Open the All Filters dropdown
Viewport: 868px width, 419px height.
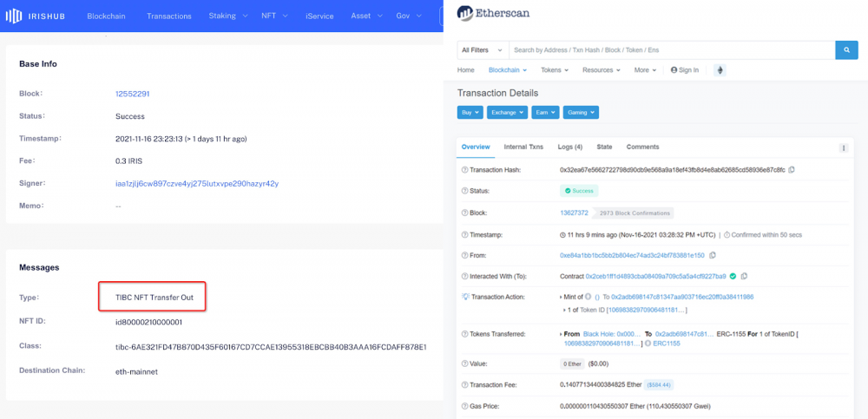[483, 49]
